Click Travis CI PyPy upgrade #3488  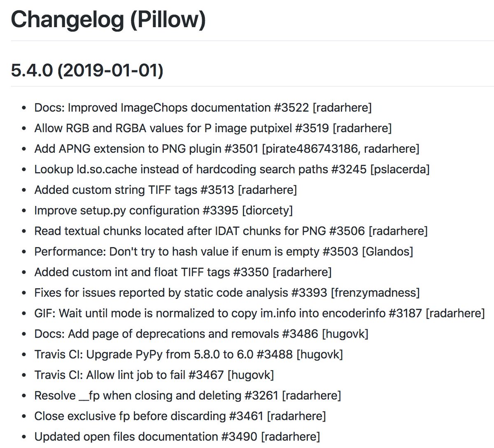(x=189, y=355)
